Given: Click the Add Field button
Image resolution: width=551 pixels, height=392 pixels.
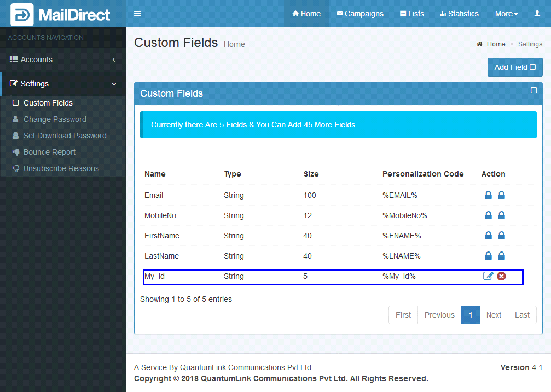Looking at the screenshot, I should tap(514, 67).
